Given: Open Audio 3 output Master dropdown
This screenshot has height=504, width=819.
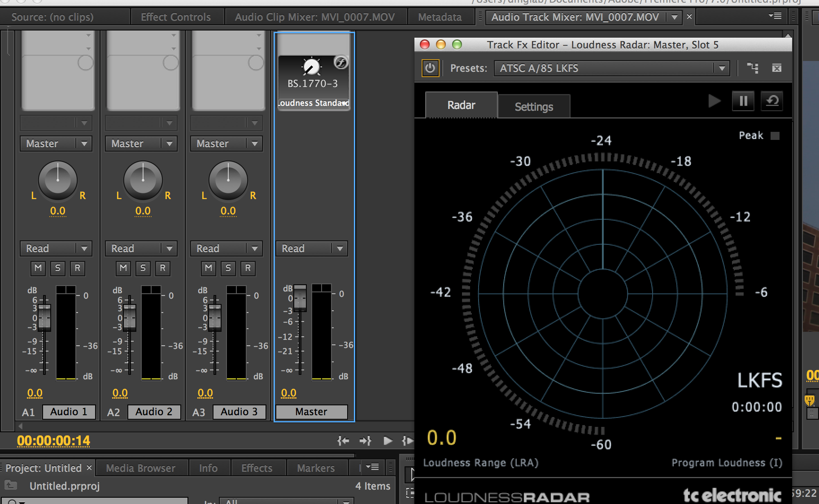Looking at the screenshot, I should coord(227,143).
